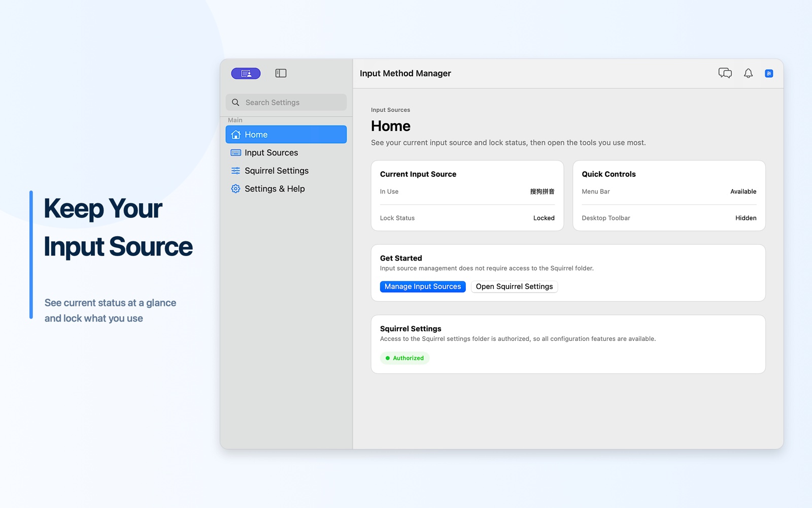Screen dimensions: 812x508
Task: Click the magnifier icon in search field
Action: (235, 103)
